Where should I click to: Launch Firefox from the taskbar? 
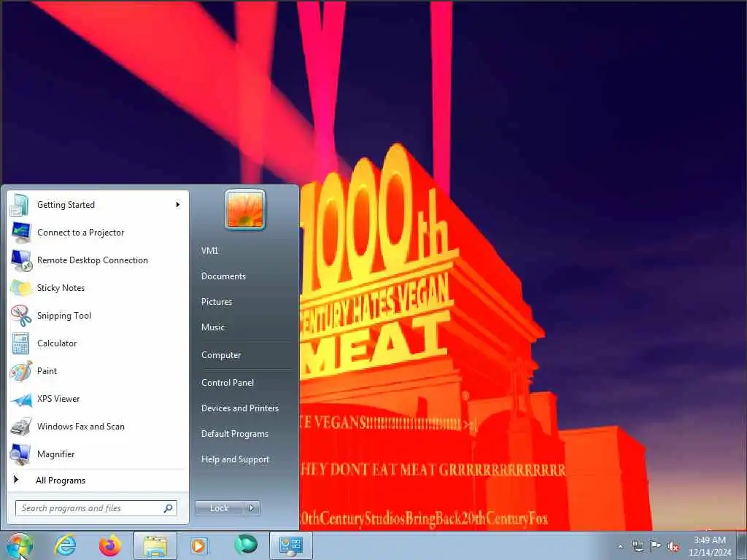click(x=109, y=545)
